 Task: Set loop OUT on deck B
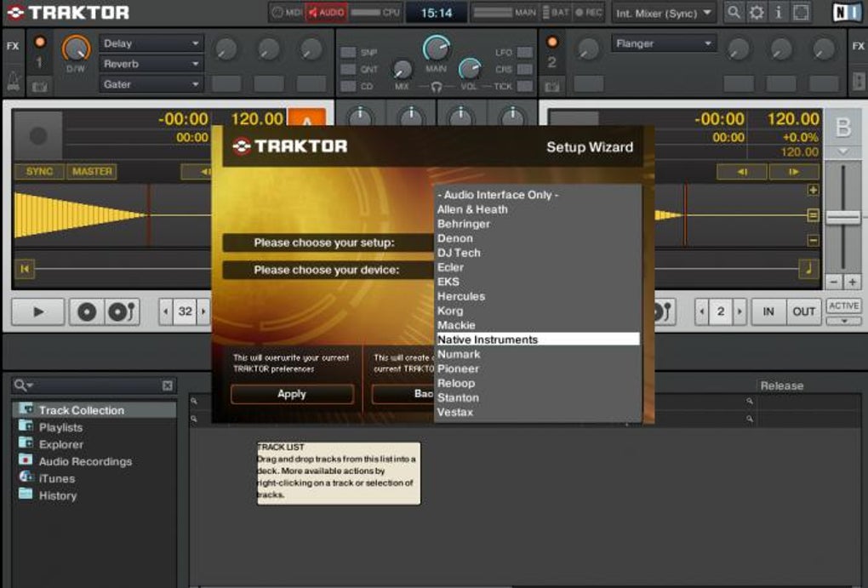803,311
